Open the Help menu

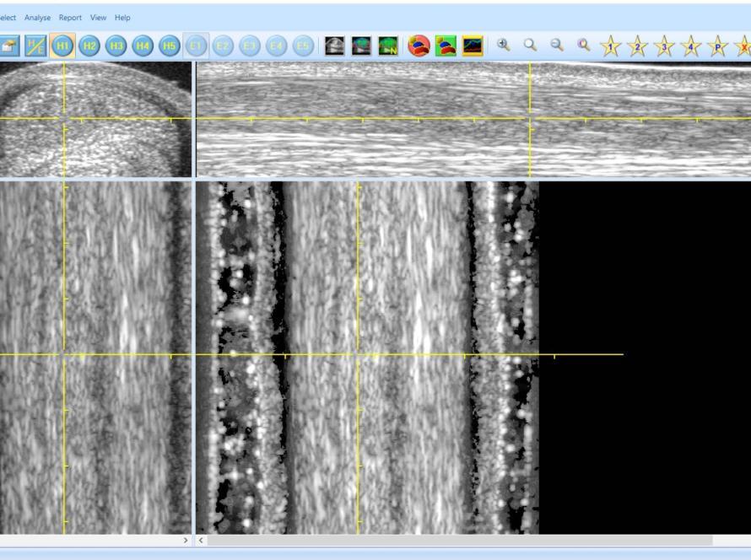[122, 18]
